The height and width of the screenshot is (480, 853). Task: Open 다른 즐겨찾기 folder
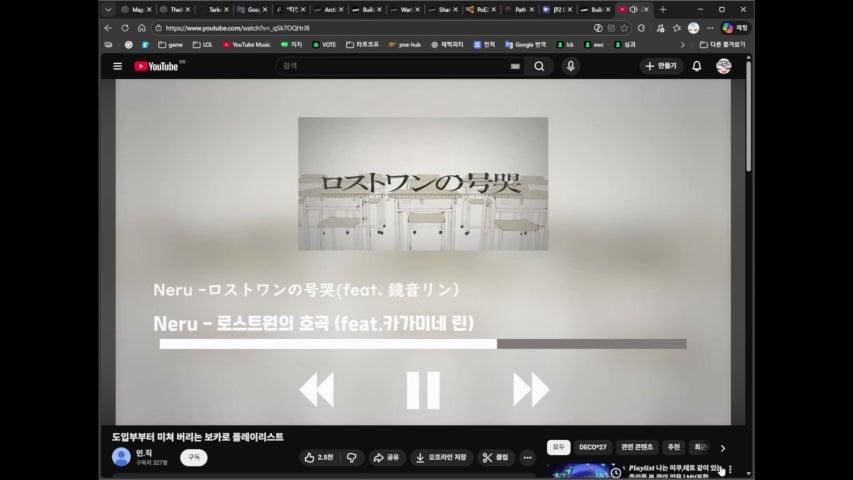722,45
